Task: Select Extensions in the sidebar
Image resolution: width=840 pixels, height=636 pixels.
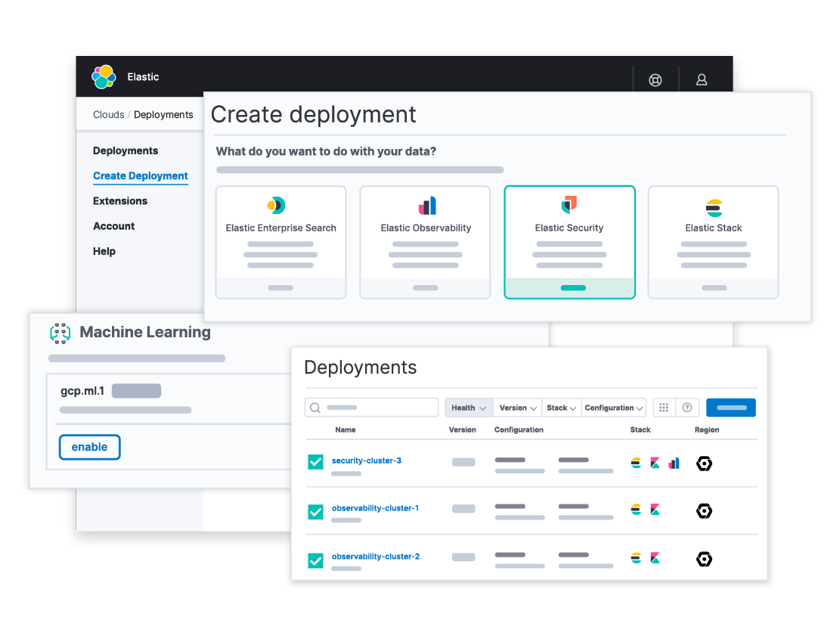Action: click(120, 200)
